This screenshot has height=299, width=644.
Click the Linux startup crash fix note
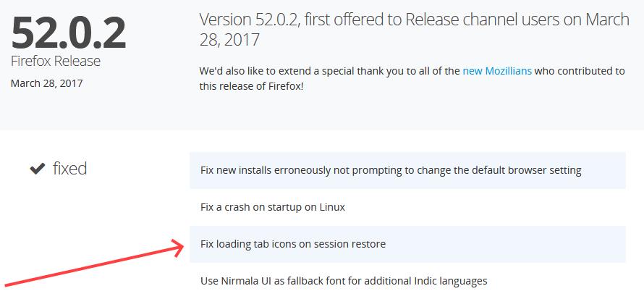click(x=272, y=207)
